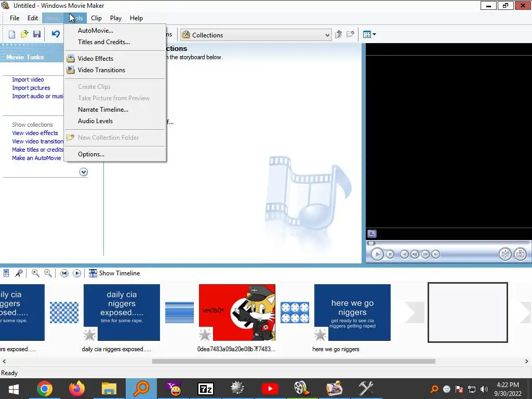The width and height of the screenshot is (532, 399).
Task: Step to the previous frame
Action: (x=415, y=254)
